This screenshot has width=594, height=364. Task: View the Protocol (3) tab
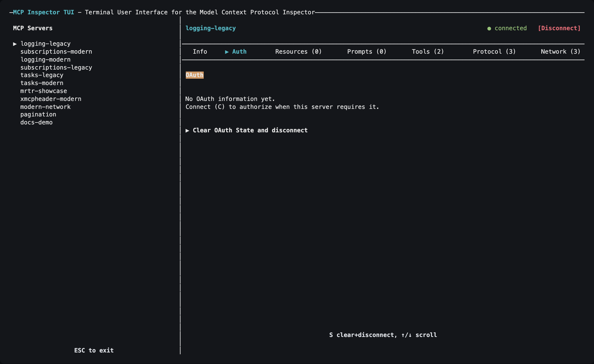(494, 51)
